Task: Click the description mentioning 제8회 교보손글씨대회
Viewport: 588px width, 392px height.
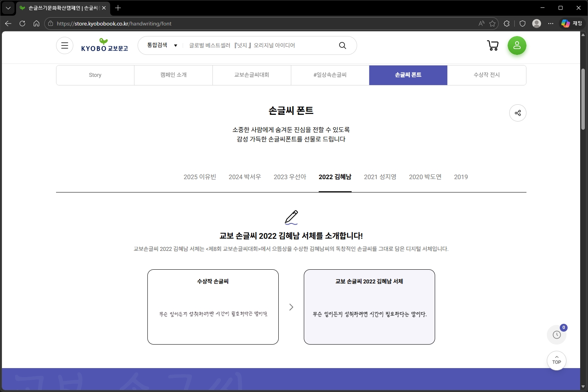Action: coord(291,249)
